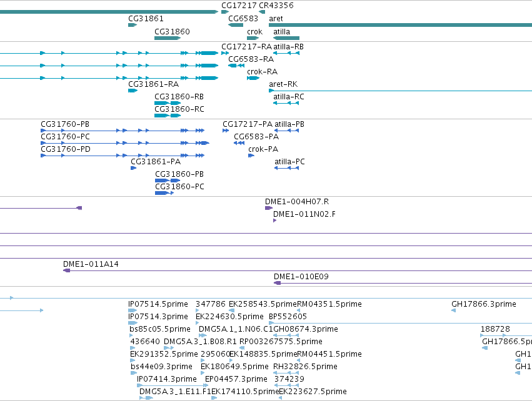Select the DMG5A1_1.N06.C1 EST label
The image size is (532, 401).
click(236, 329)
